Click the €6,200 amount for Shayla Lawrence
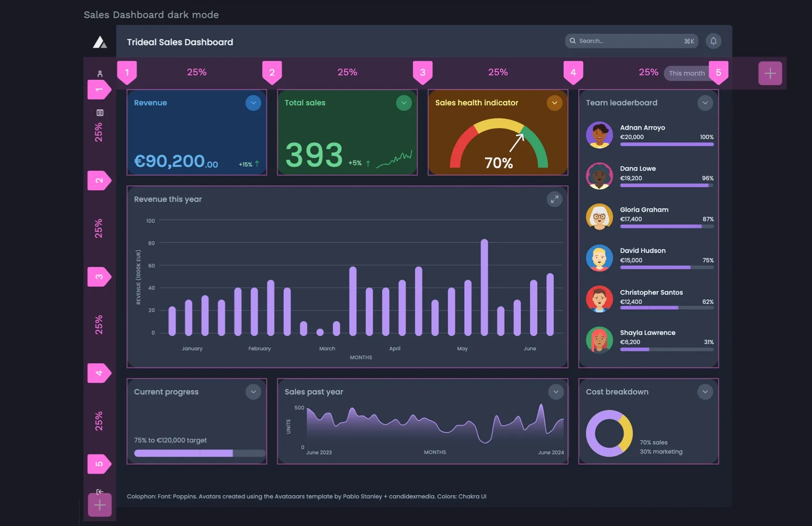Screen dimensions: 812x526 630,342
